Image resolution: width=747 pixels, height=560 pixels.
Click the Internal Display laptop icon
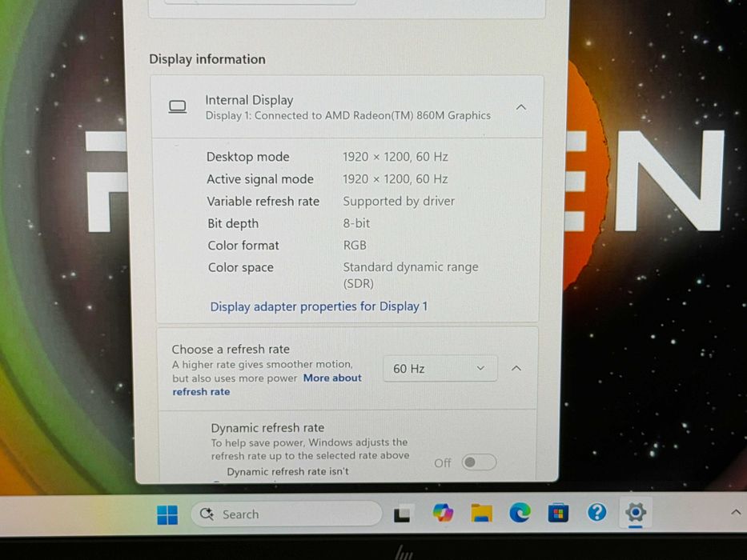(178, 106)
